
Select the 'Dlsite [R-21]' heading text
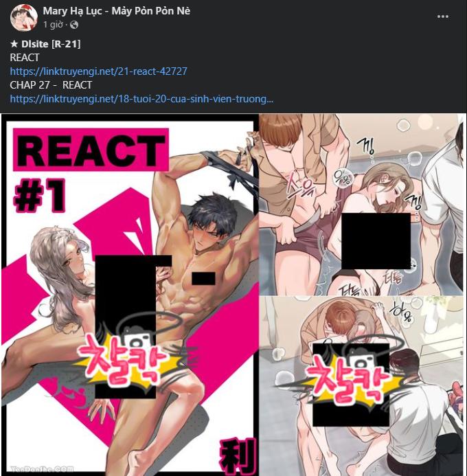pos(51,44)
